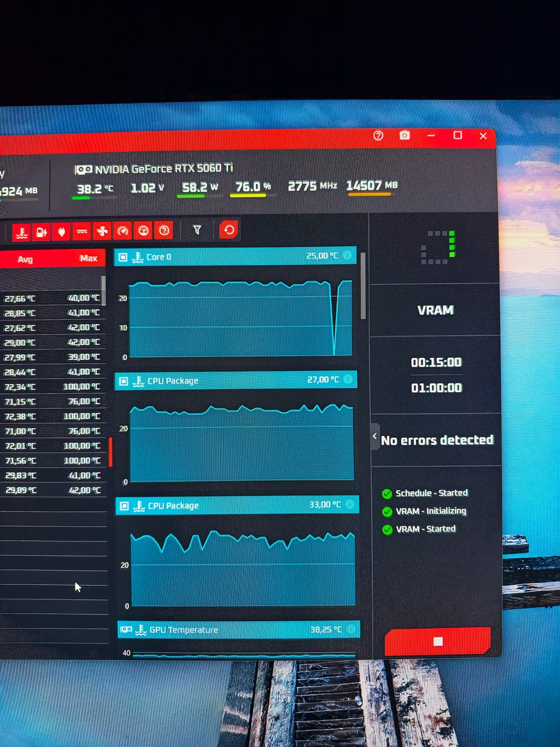Click the GPU usage 76.0 % reading

(253, 187)
